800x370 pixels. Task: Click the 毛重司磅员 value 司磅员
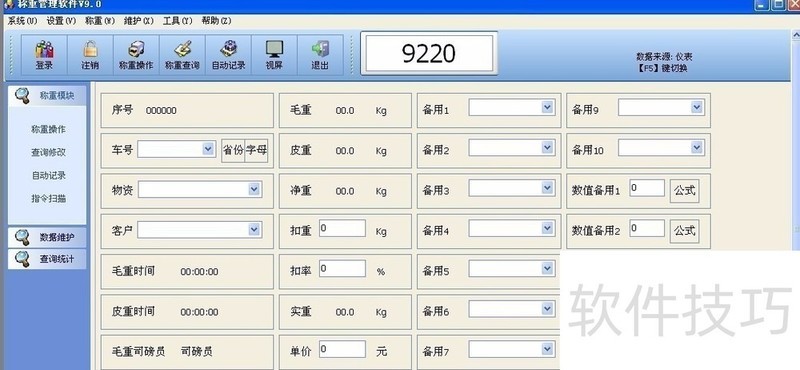(x=197, y=351)
